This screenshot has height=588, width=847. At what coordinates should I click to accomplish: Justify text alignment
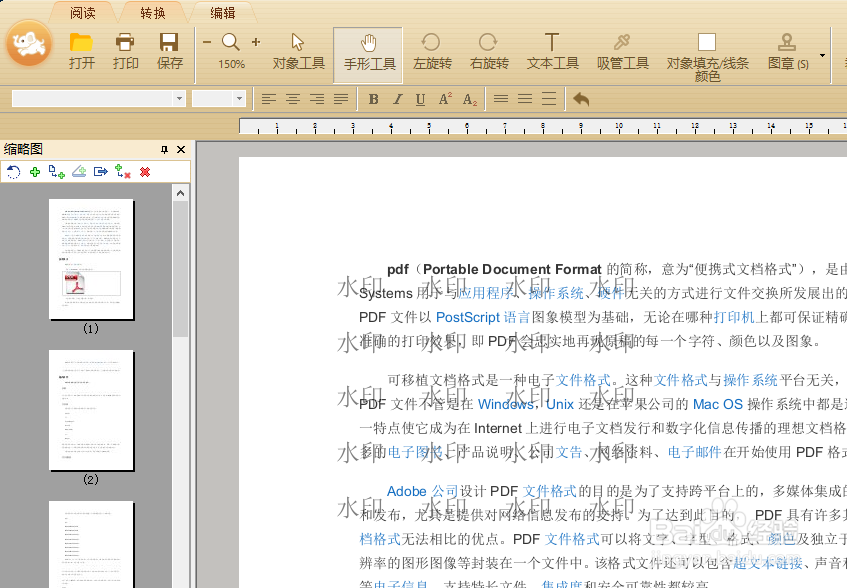(x=341, y=99)
